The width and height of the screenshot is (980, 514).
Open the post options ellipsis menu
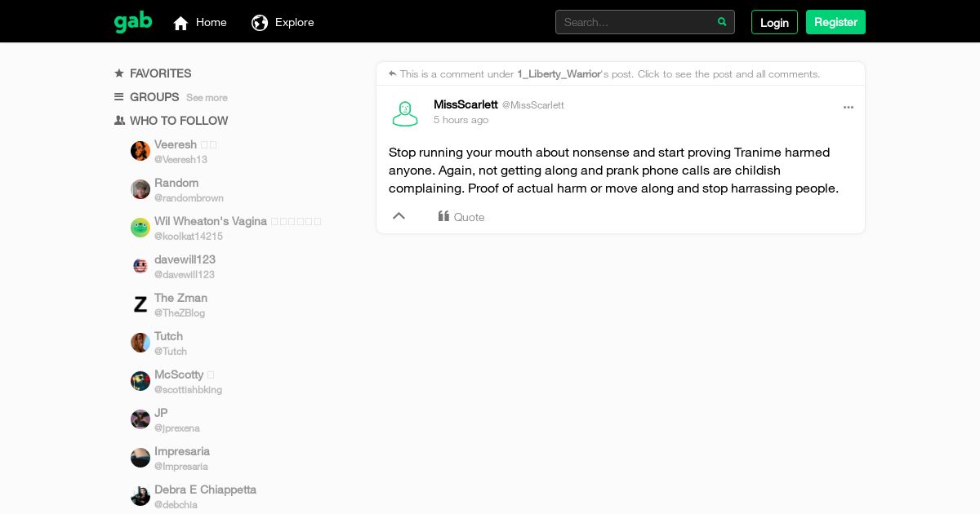click(x=849, y=107)
